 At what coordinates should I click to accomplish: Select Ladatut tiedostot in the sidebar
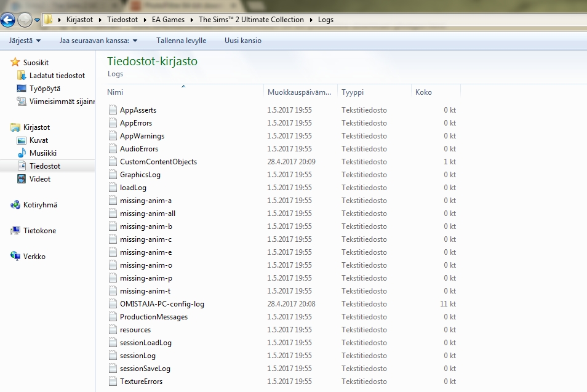pos(57,76)
